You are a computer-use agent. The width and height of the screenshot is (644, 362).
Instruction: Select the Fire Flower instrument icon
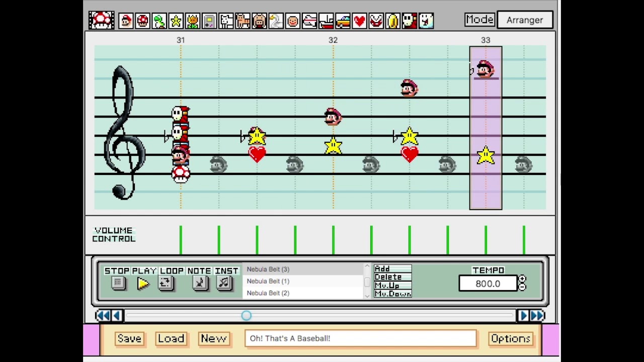(192, 21)
